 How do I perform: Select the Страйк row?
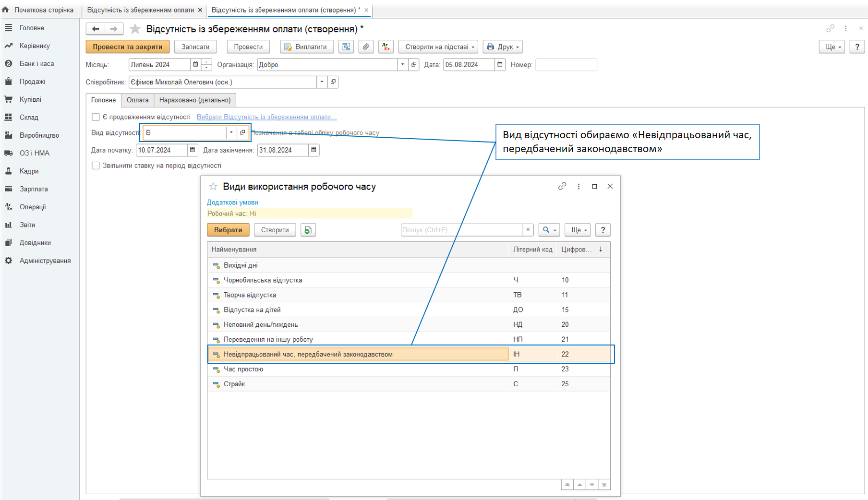click(x=409, y=384)
